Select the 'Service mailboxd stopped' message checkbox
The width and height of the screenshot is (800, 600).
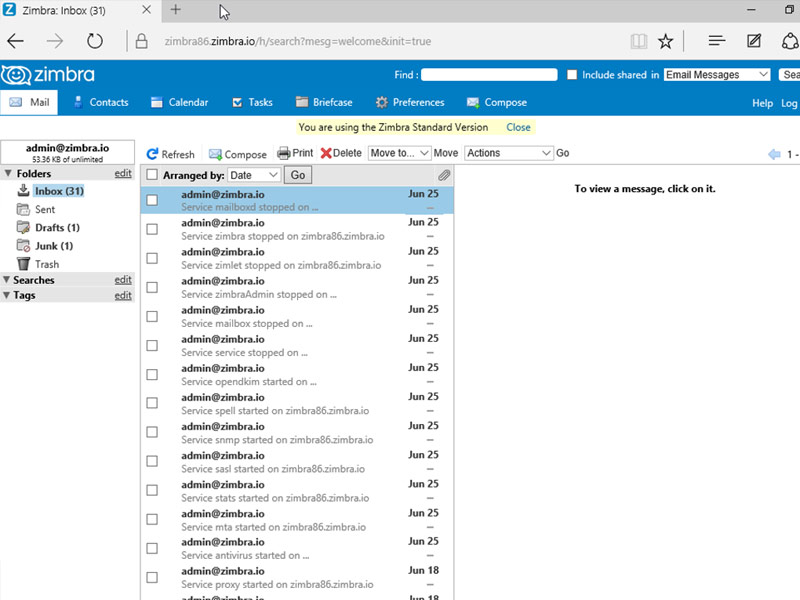[x=152, y=200]
